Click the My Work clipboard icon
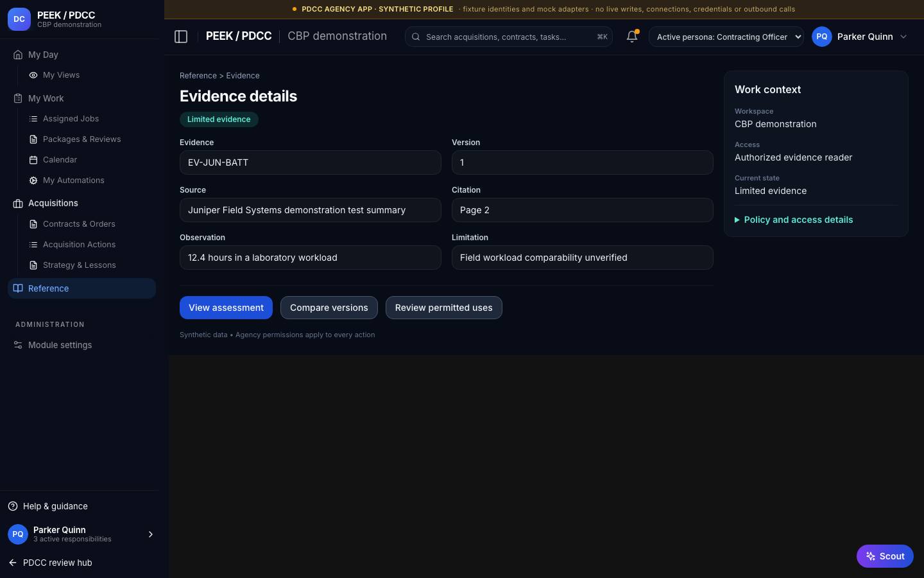The height and width of the screenshot is (578, 924). [x=18, y=98]
